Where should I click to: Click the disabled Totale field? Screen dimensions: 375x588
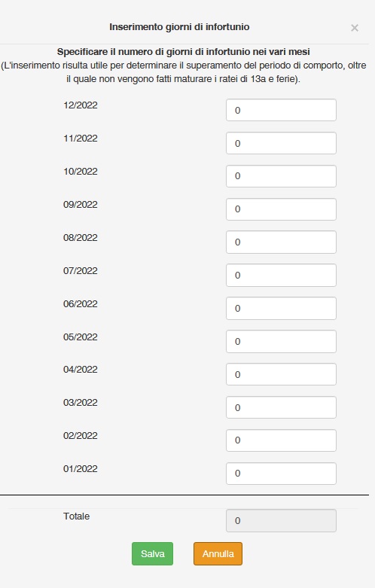coord(281,520)
